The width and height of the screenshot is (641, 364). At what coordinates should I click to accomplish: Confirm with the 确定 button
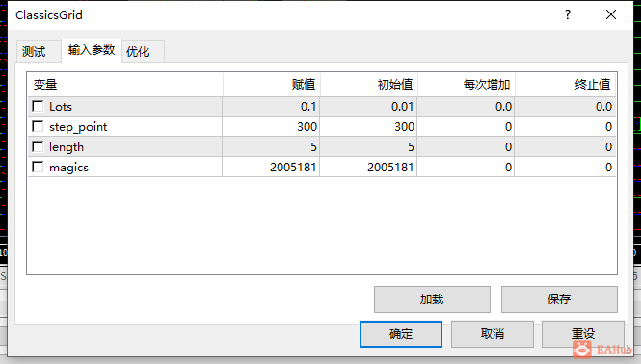tap(401, 334)
